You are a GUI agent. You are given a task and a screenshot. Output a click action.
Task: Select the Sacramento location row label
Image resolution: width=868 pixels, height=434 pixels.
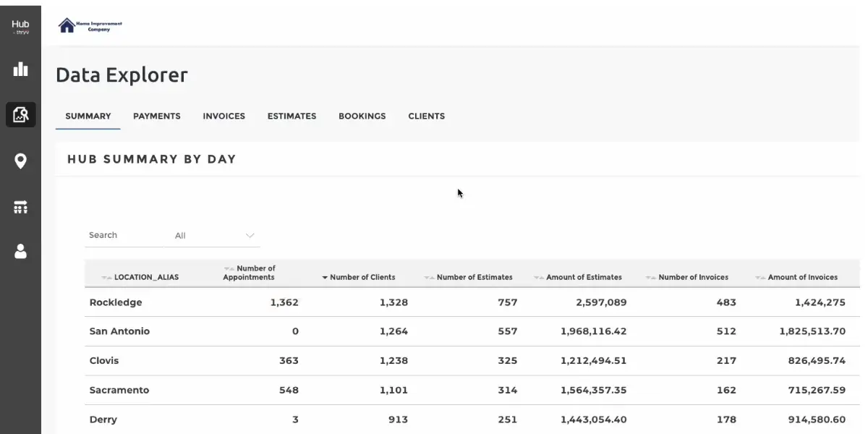[119, 391]
